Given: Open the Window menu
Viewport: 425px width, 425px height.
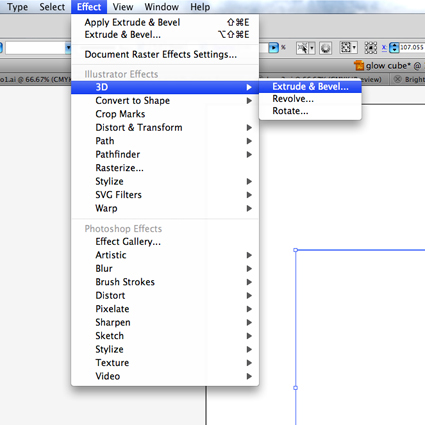Looking at the screenshot, I should pyautogui.click(x=161, y=7).
